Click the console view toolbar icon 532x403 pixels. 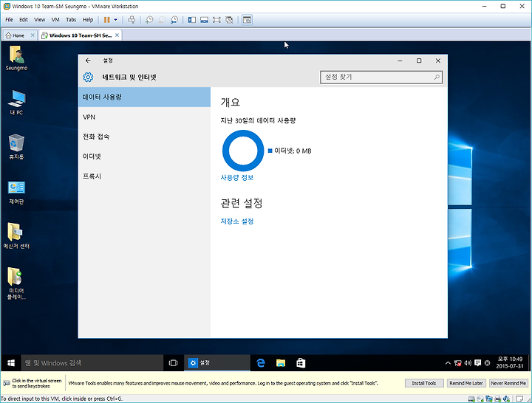coord(247,20)
